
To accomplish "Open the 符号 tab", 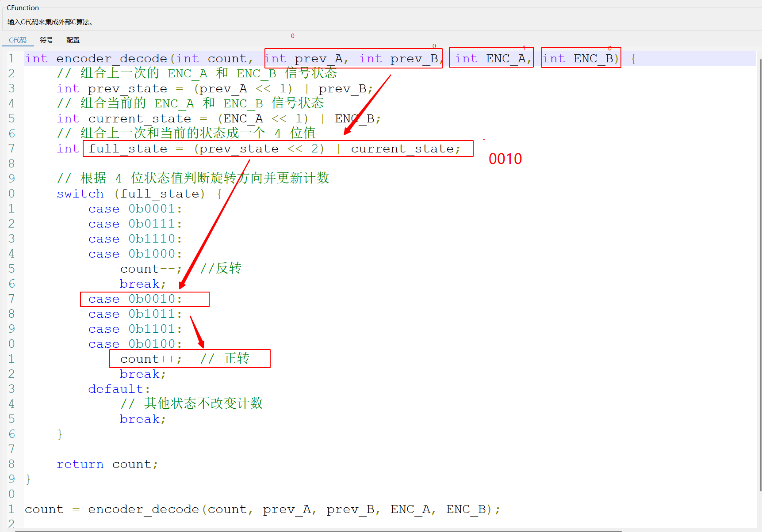I will (x=46, y=40).
